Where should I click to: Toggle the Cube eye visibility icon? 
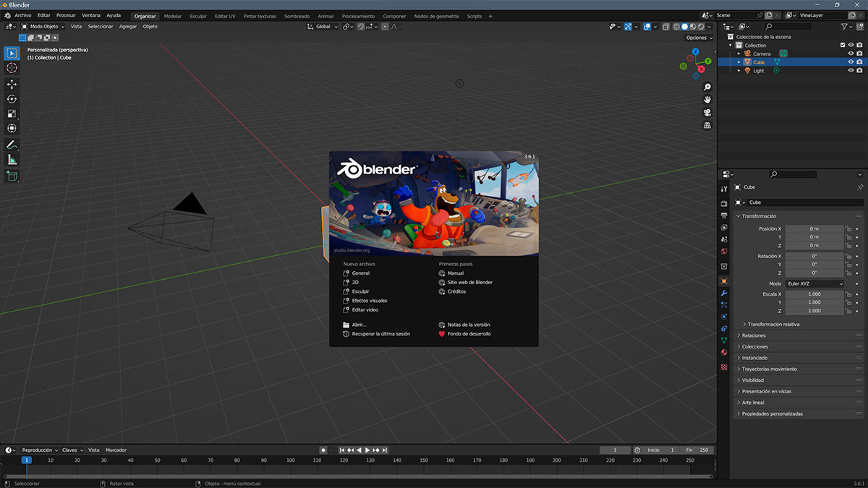point(851,62)
